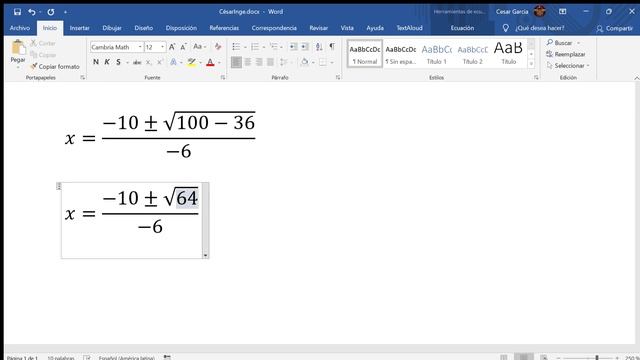Open the Fuente dialog launcher
Viewport: 640px width, 360px height.
click(x=223, y=78)
